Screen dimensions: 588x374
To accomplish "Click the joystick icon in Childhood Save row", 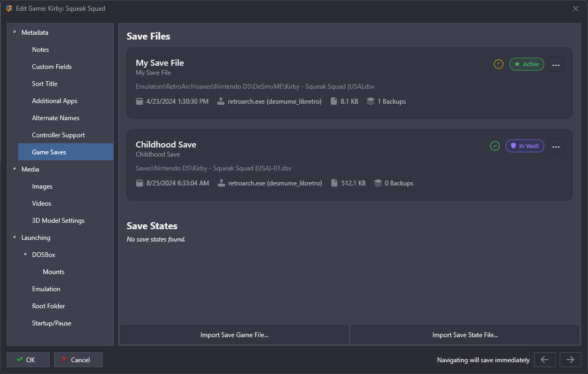I will click(x=222, y=183).
